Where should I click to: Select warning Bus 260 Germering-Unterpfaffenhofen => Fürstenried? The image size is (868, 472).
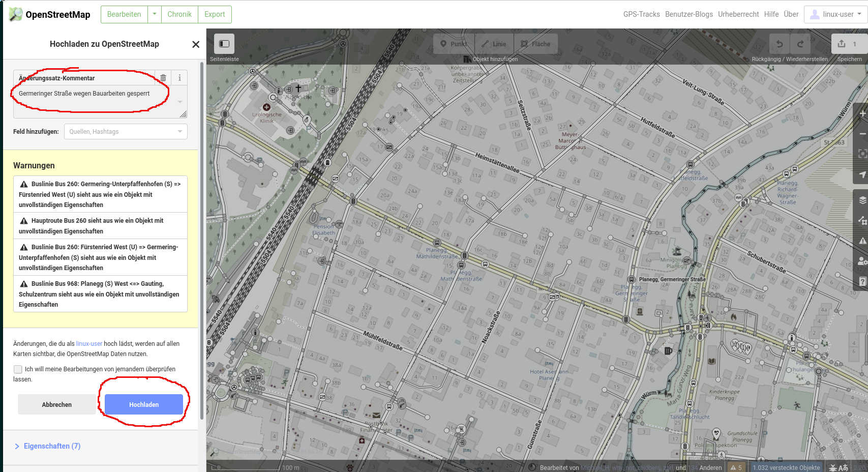click(x=100, y=194)
